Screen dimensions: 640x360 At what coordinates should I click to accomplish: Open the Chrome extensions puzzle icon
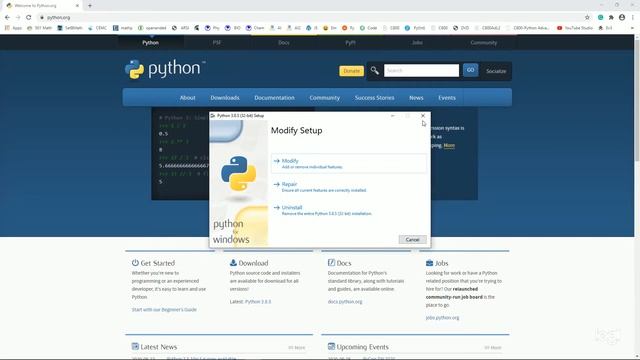611,18
